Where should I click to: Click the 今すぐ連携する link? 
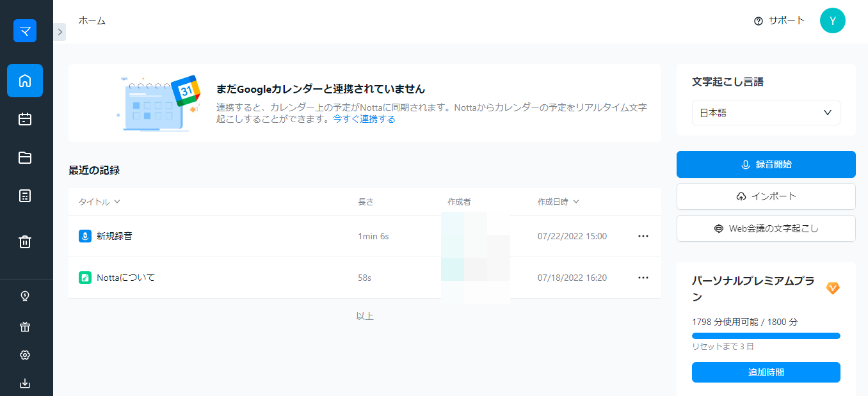(x=364, y=119)
